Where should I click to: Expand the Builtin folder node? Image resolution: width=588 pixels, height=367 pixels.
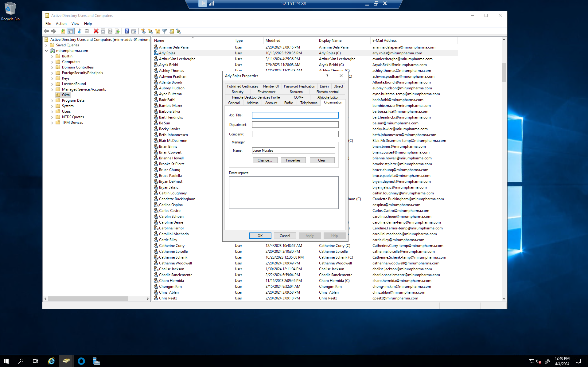[x=52, y=56]
